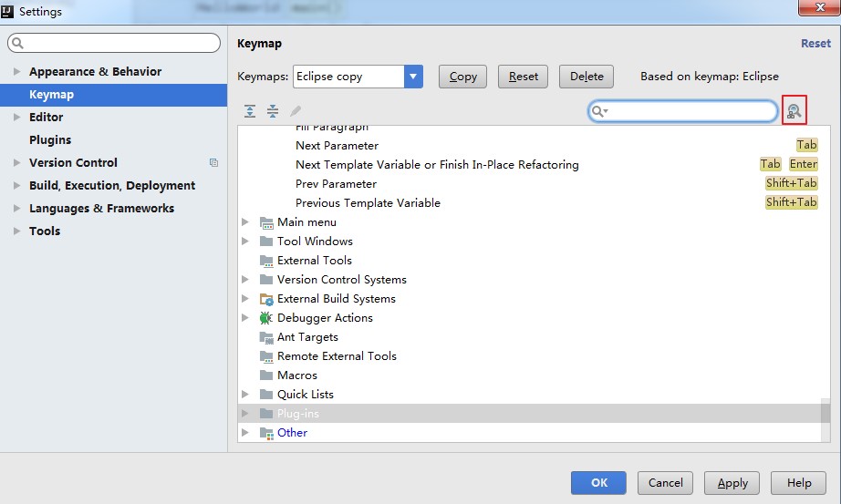Screen dimensions: 841x504
Task: Click the Apply button
Action: [x=732, y=483]
